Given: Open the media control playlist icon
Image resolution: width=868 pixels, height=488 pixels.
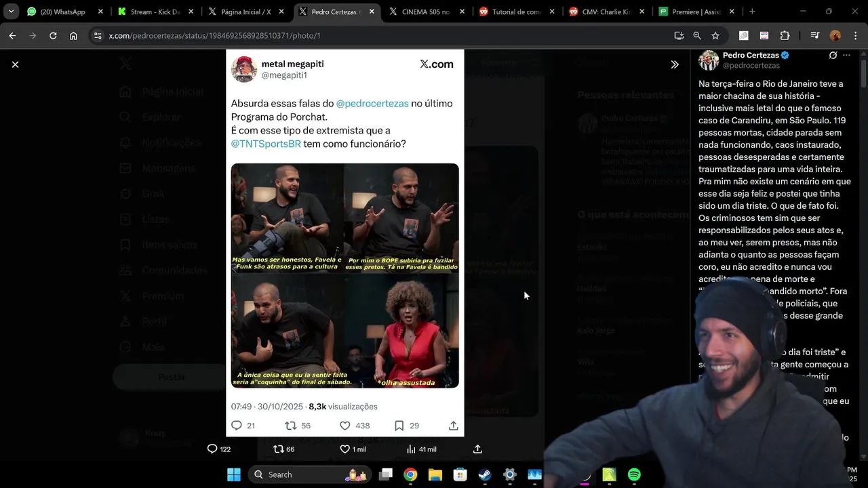Looking at the screenshot, I should point(814,36).
